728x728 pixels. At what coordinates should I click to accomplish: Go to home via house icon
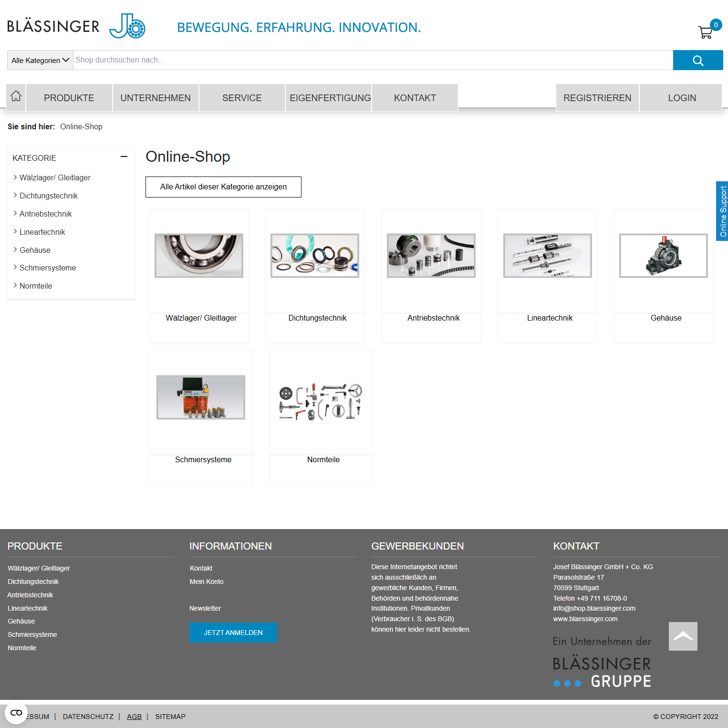16,97
